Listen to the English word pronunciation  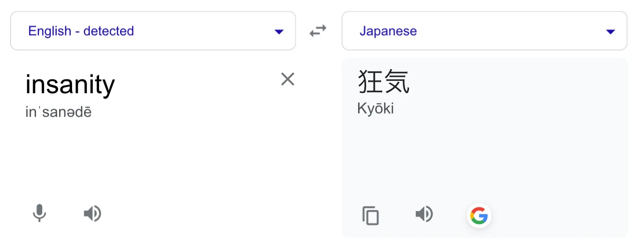(92, 213)
